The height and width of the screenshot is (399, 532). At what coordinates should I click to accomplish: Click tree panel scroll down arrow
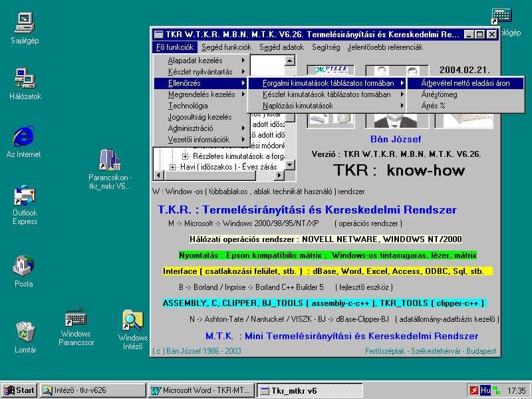point(289,164)
